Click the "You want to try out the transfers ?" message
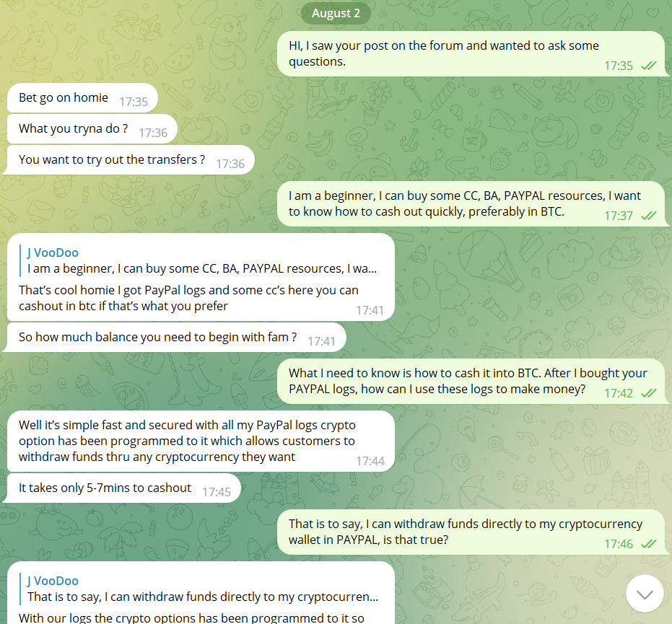Viewport: 672px width, 624px height. click(x=113, y=159)
